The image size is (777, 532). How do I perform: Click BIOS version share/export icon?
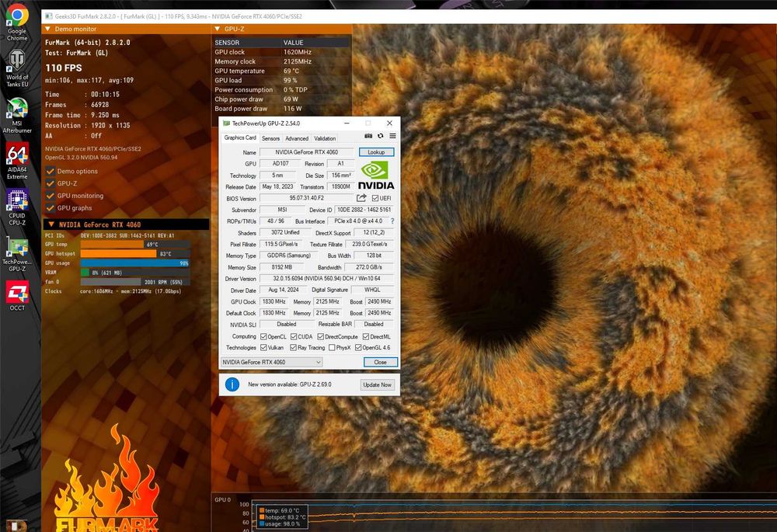(x=361, y=198)
